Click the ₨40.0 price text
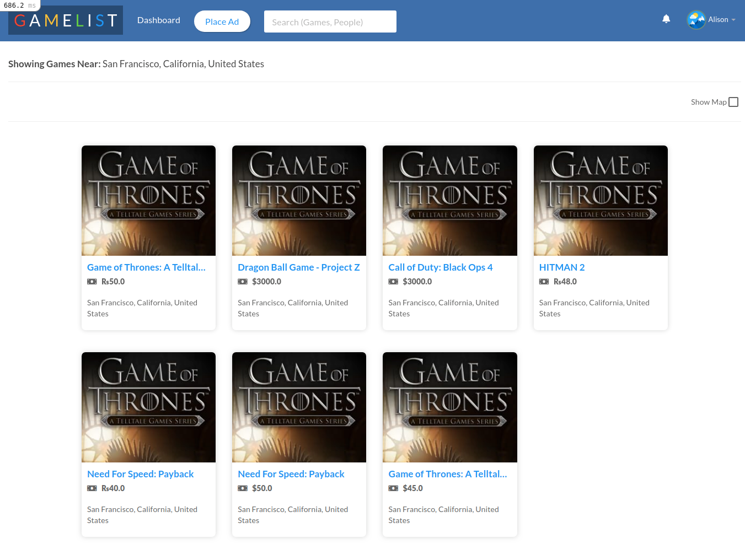Screen dimensions: 745x560 tap(113, 488)
